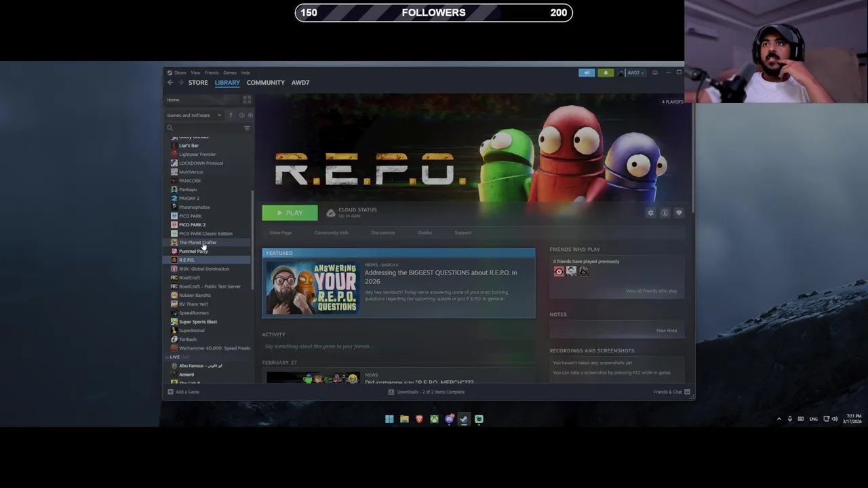The image size is (868, 488).
Task: Filter library by recent activity clock icon
Action: tap(241, 115)
